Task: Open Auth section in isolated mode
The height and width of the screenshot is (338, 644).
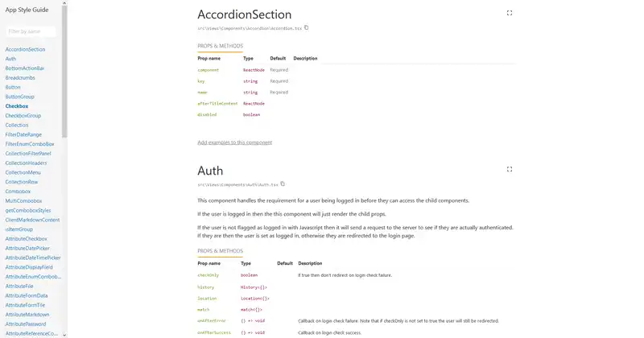Action: [x=510, y=169]
